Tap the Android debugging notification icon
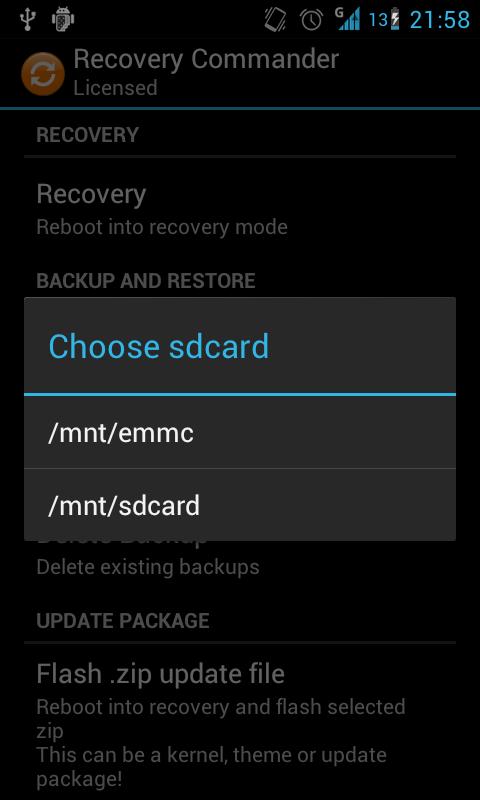Viewport: 480px width, 800px height. [63, 19]
